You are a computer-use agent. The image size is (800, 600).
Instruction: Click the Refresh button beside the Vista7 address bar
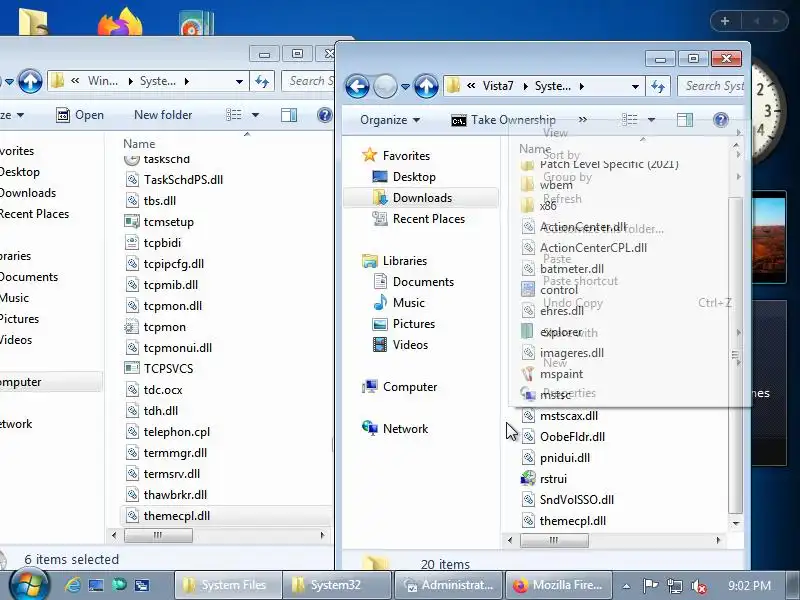tap(658, 86)
